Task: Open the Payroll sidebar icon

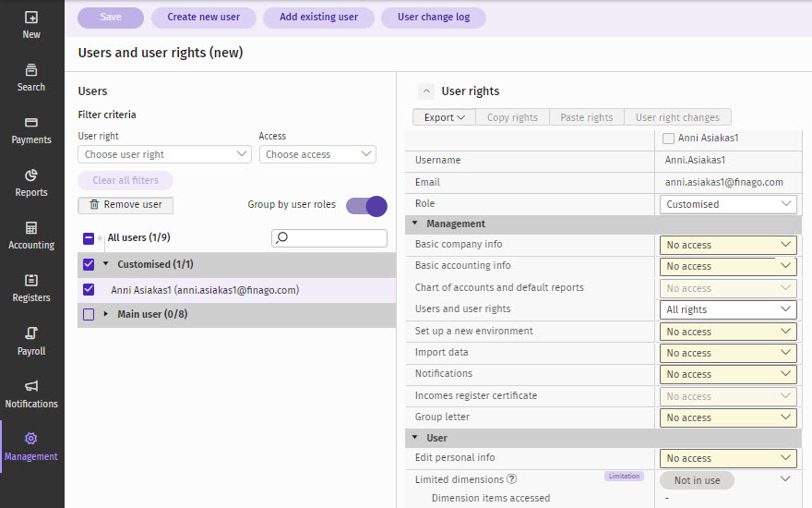Action: 31,333
